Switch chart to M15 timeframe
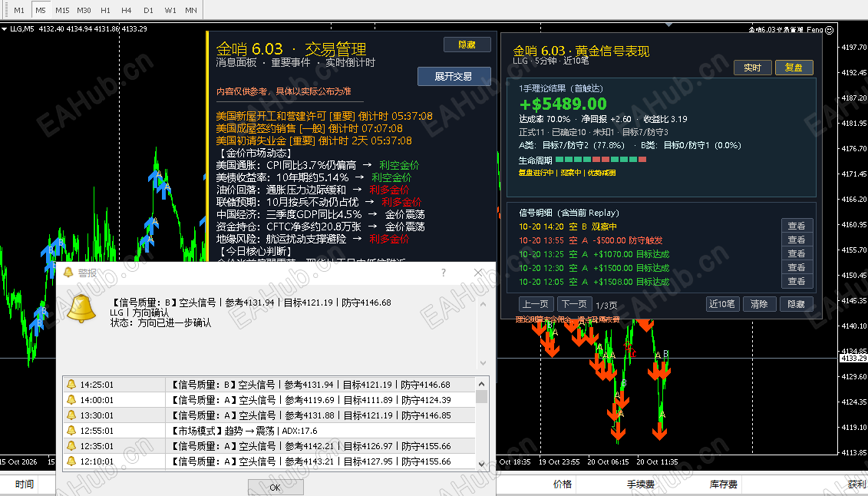Screen dimensions: 868x496 (x=63, y=10)
